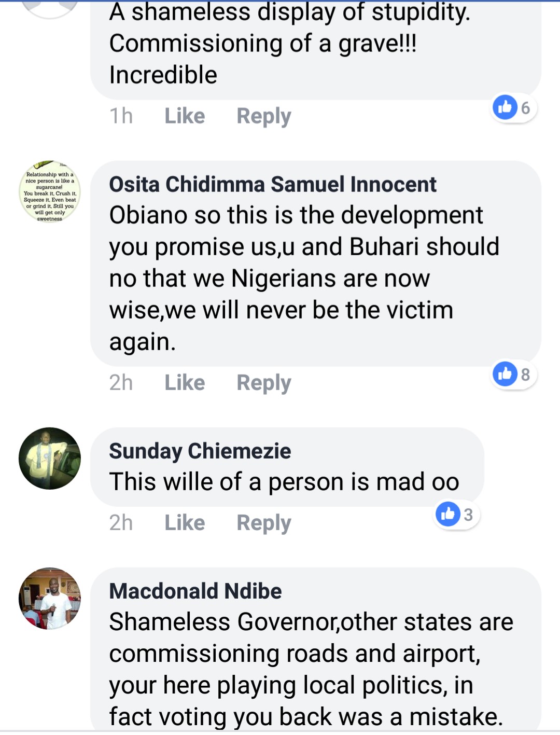560x735 pixels.
Task: Reply to Sunday Chiemezie's comment
Action: click(x=263, y=523)
